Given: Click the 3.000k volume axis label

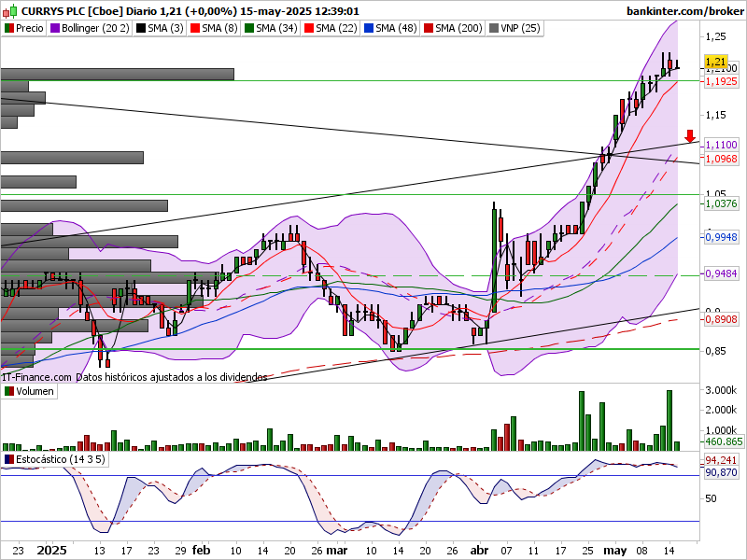Looking at the screenshot, I should [721, 390].
